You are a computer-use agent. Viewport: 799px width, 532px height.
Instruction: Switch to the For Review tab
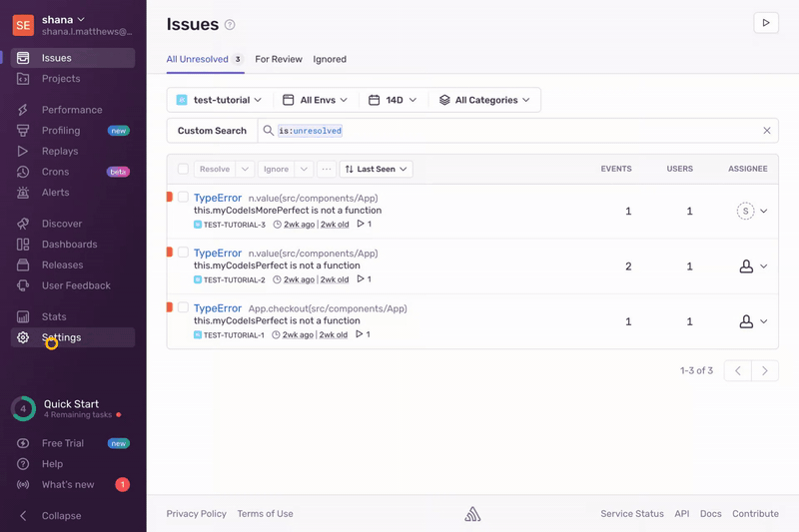point(279,60)
